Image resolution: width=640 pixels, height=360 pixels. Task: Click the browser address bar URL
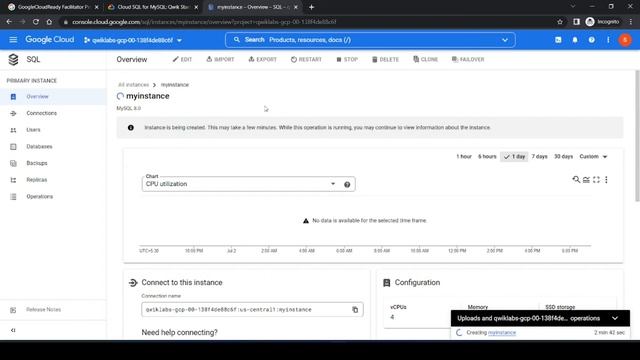point(204,22)
